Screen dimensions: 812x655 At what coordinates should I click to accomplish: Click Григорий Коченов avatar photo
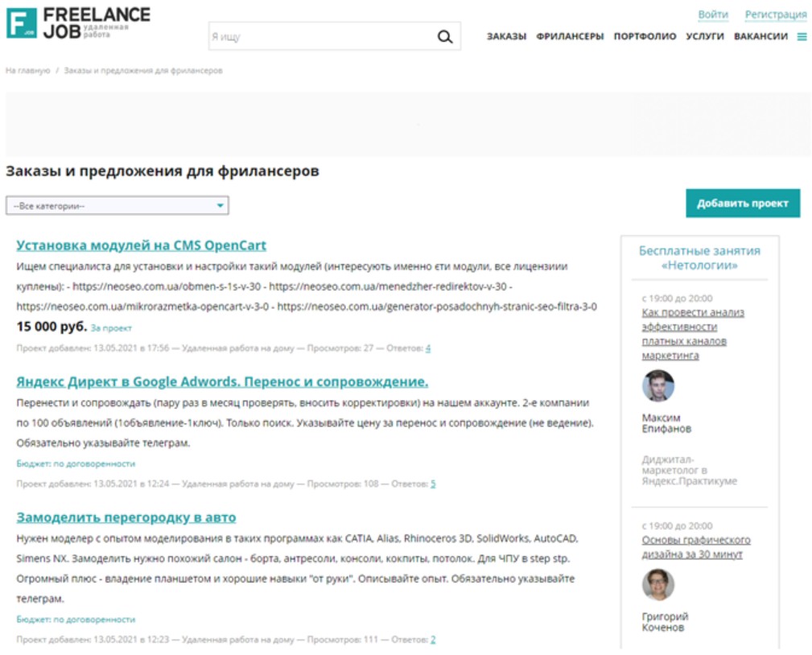click(x=658, y=584)
